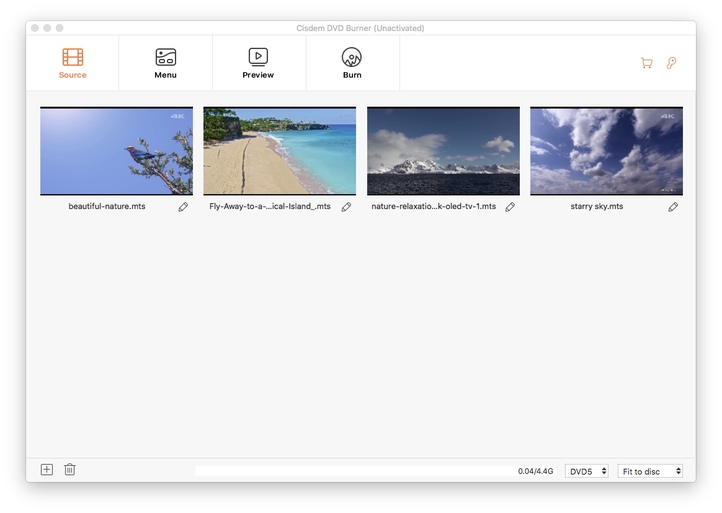Click pencil icon for nature-relaxation video
Image resolution: width=722 pixels, height=513 pixels.
510,207
